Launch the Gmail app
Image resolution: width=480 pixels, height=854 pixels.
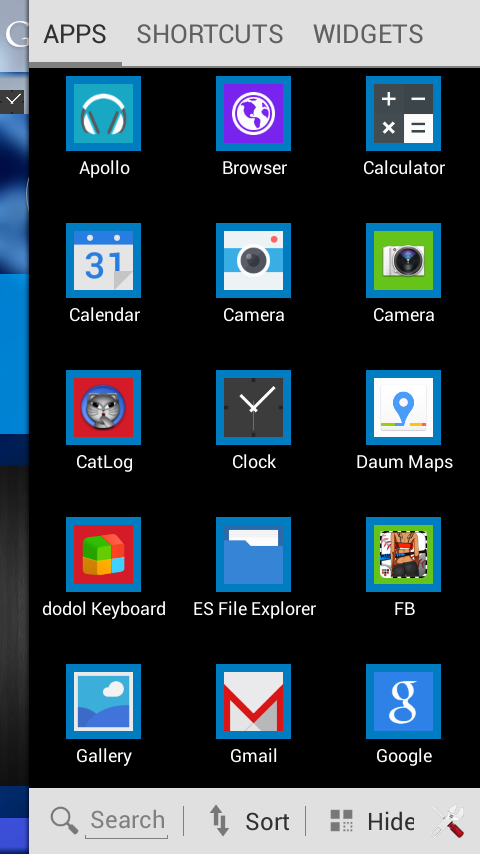pyautogui.click(x=253, y=702)
